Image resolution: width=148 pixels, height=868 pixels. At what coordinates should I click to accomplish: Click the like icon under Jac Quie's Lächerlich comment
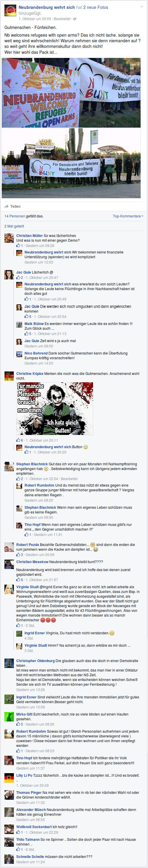(x=18, y=277)
